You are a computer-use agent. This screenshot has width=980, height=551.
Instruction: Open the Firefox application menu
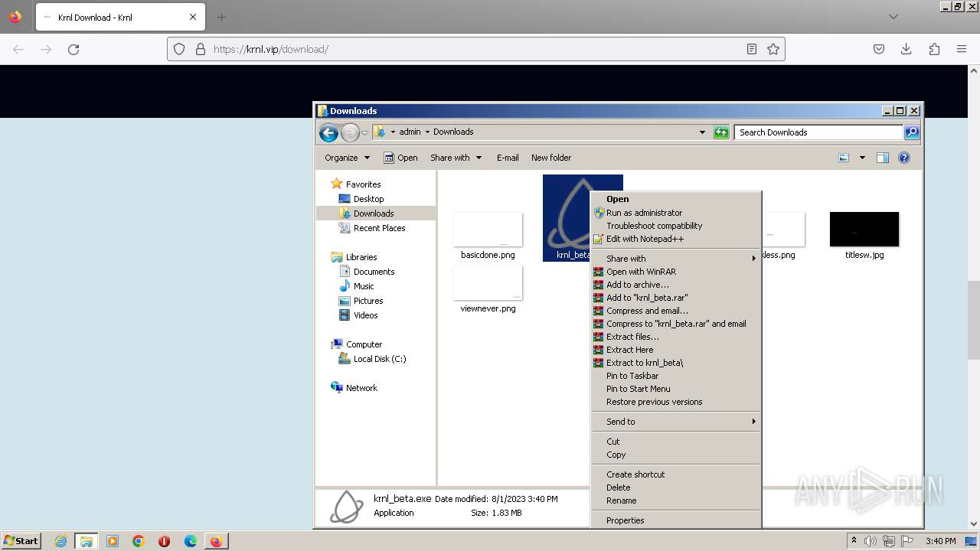[962, 49]
